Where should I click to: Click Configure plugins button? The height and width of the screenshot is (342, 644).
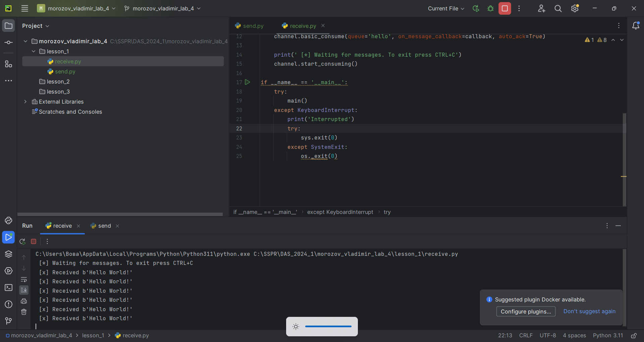(x=526, y=311)
